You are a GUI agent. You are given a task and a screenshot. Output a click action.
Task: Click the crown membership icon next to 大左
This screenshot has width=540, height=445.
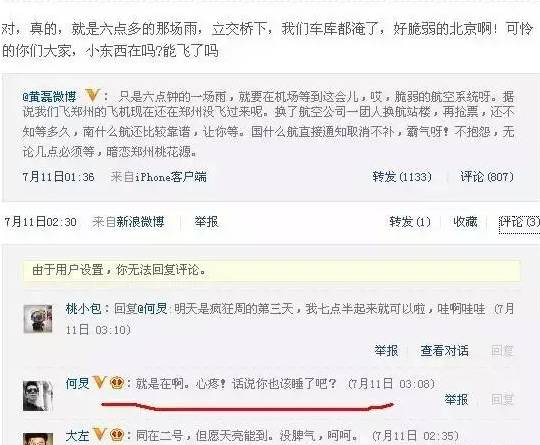pyautogui.click(x=117, y=435)
